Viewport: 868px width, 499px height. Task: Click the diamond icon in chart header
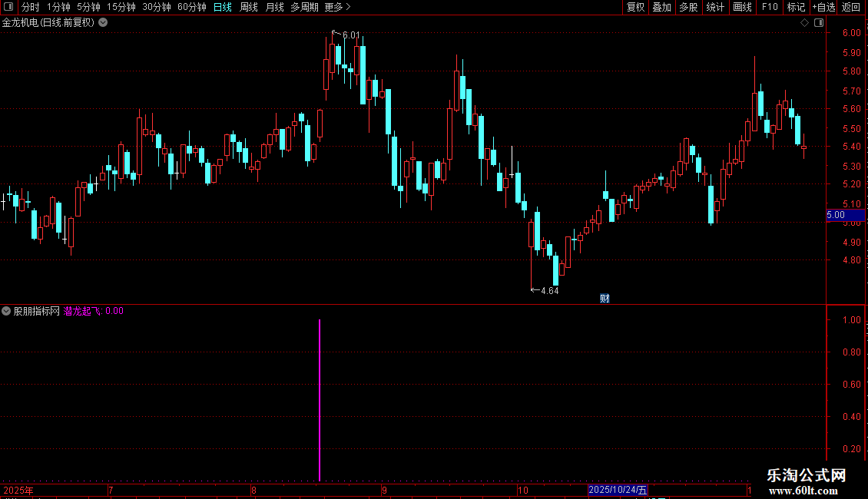(x=804, y=23)
